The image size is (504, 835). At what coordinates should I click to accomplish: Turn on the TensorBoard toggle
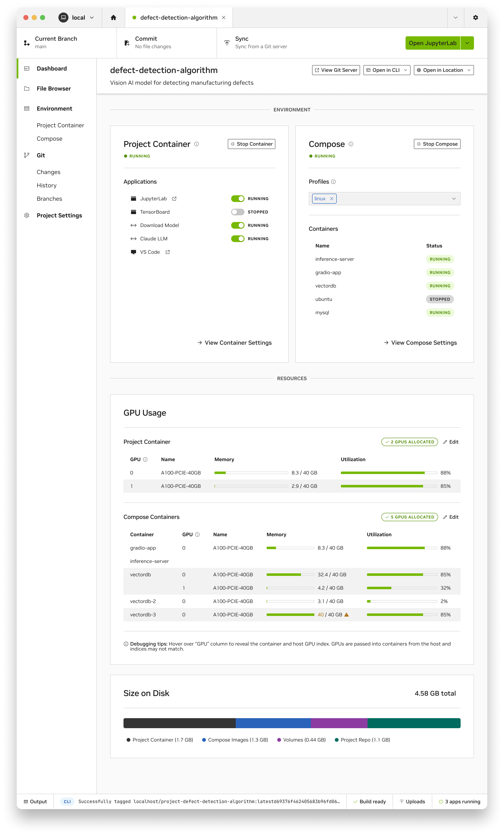click(x=238, y=212)
